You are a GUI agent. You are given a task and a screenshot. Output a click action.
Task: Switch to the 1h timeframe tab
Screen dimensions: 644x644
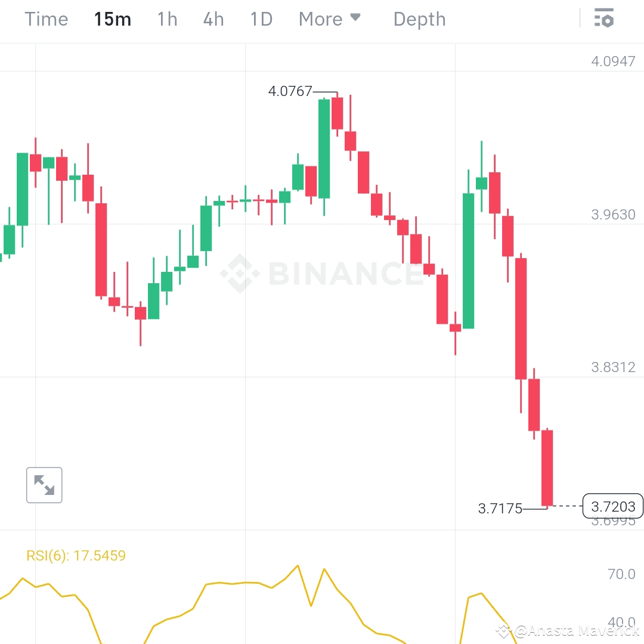pyautogui.click(x=167, y=18)
